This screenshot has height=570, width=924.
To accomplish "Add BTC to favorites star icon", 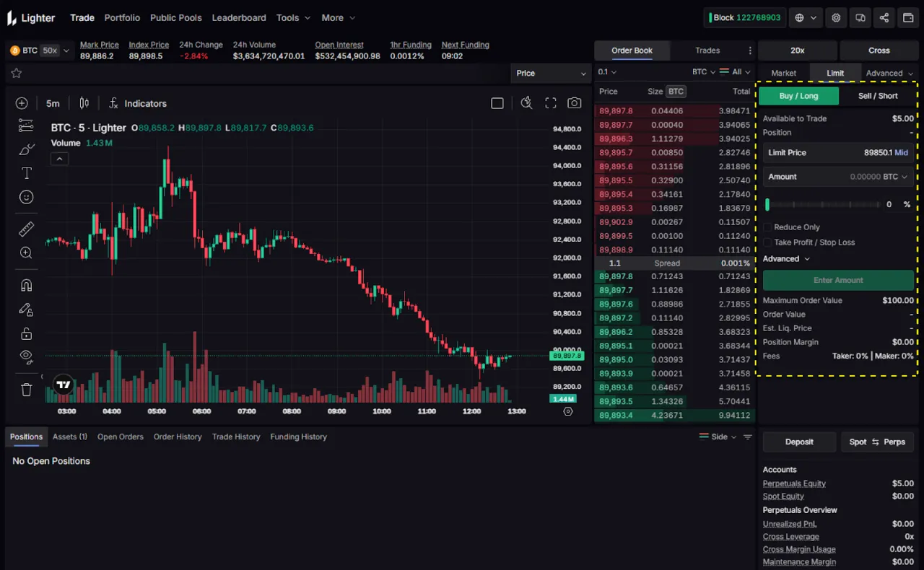I will point(17,73).
